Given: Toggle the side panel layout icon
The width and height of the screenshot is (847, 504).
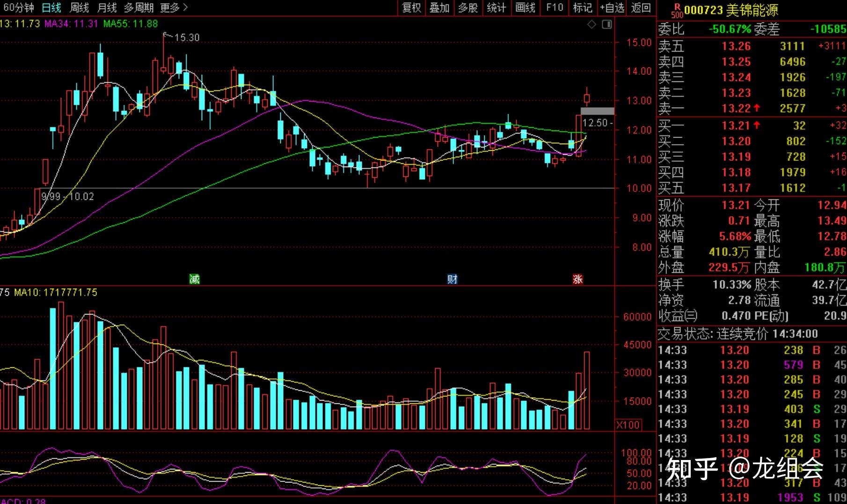Looking at the screenshot, I should 607,24.
